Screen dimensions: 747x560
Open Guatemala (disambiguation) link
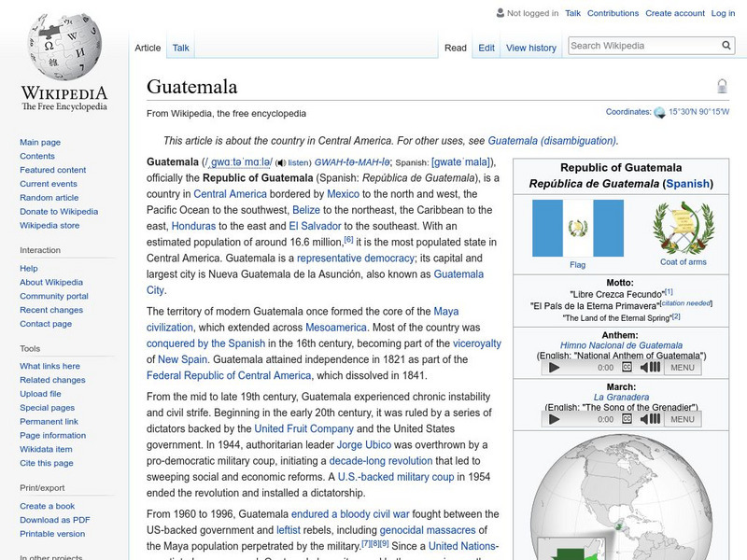[553, 141]
